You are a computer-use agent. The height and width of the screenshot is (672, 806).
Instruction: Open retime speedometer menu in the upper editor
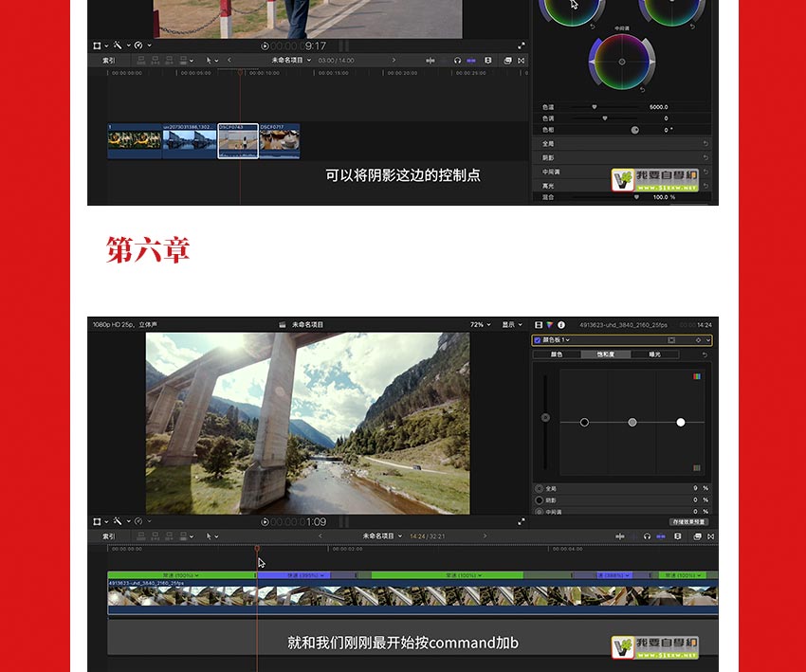[x=138, y=45]
